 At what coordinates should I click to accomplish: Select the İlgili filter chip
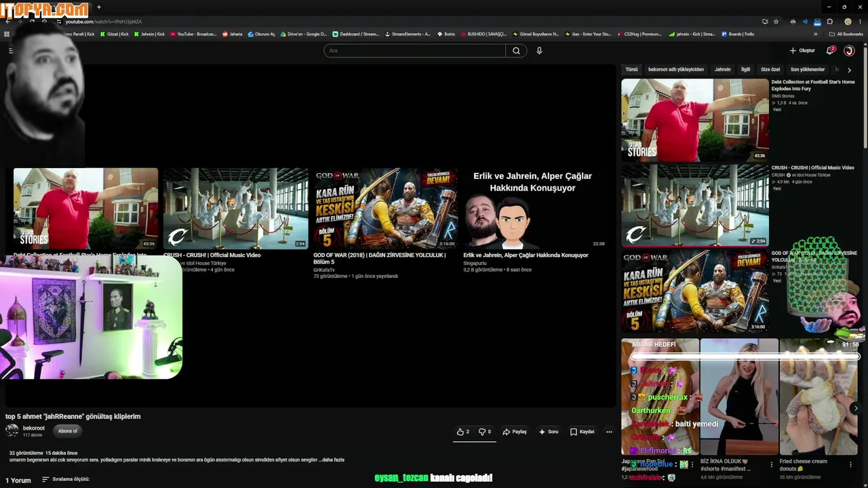[745, 69]
